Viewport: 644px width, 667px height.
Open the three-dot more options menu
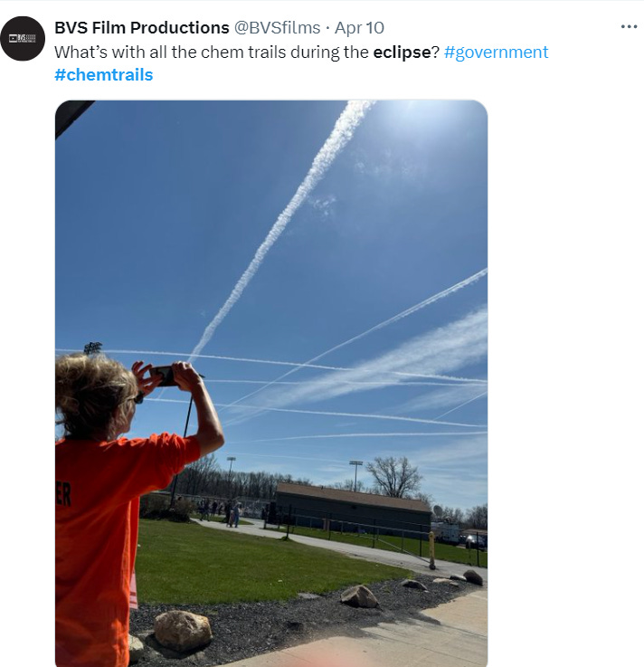[629, 27]
